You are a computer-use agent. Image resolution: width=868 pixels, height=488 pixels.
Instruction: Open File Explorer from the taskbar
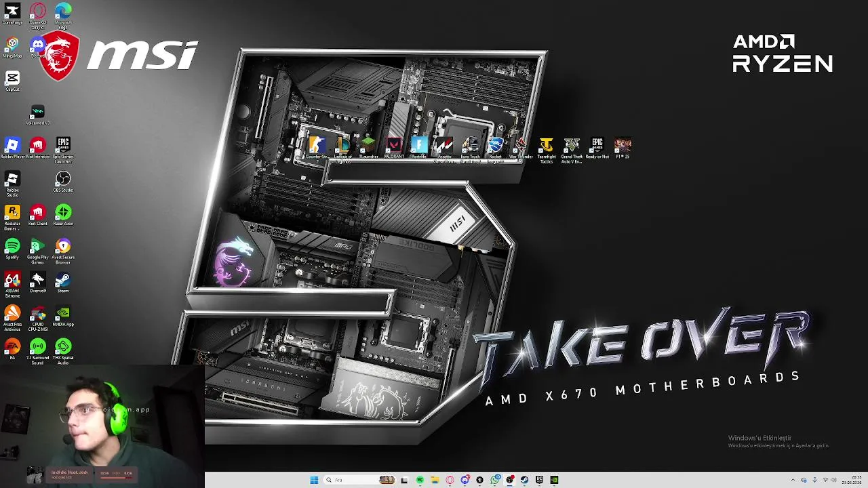click(x=435, y=480)
